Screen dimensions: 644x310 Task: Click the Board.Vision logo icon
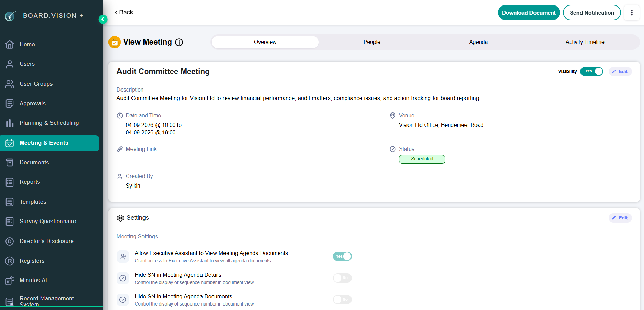click(11, 16)
